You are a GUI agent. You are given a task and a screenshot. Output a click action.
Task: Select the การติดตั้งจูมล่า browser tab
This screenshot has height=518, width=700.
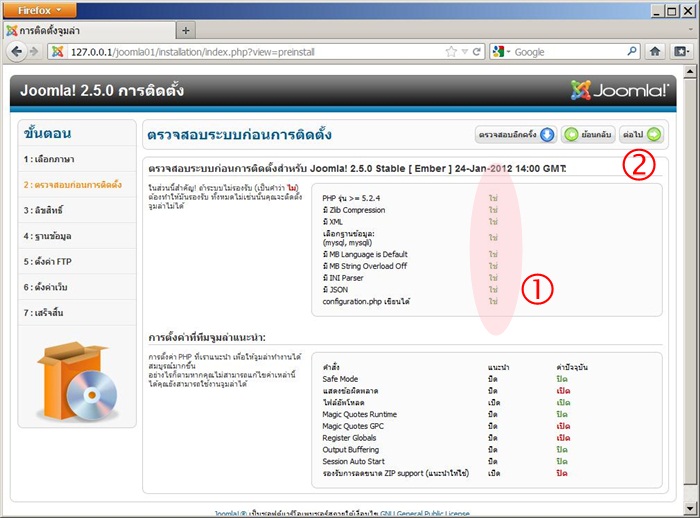pos(89,30)
